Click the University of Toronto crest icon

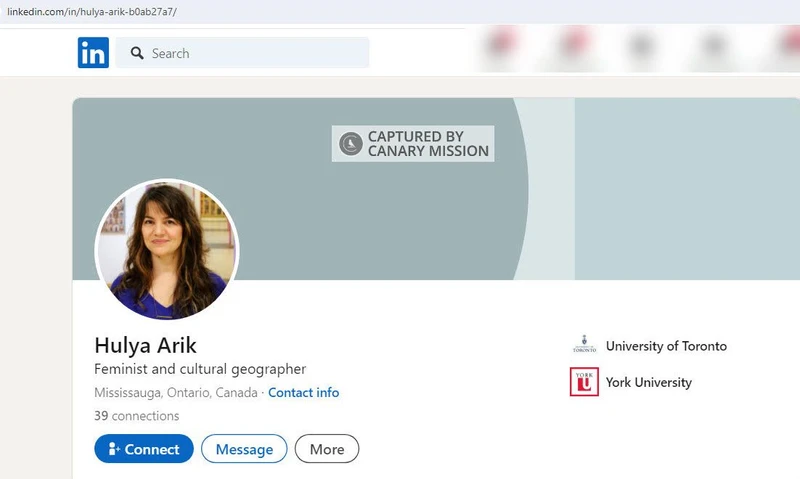(x=584, y=344)
